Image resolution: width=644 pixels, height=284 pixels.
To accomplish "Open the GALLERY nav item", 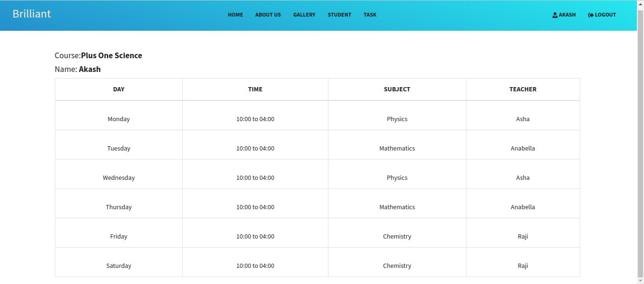I will 304,15.
